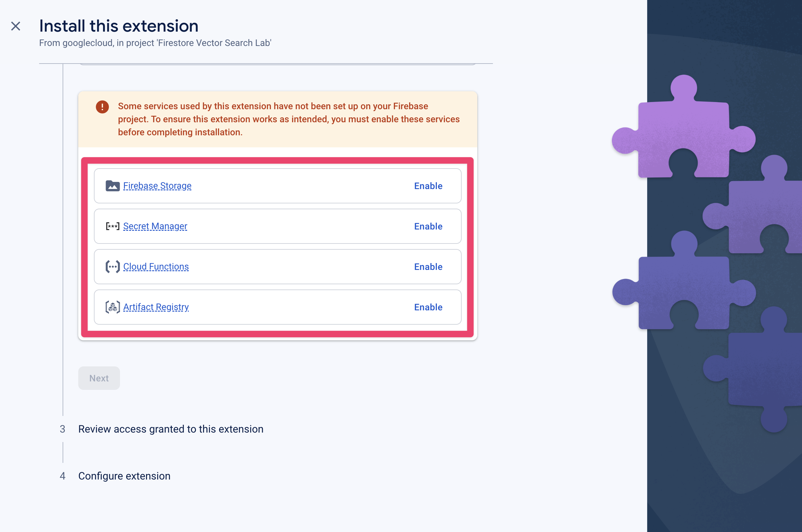Enable Cloud Functions service

[x=428, y=267]
